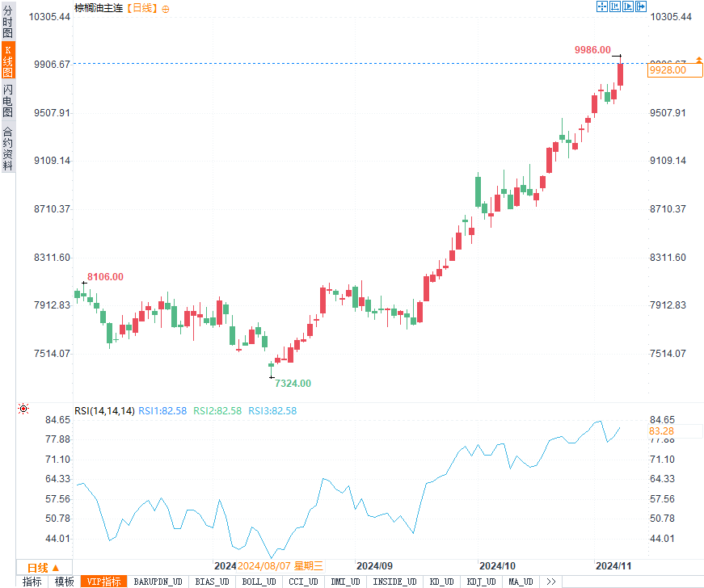The image size is (704, 588).
Task: Click the small orange arrows above the 9928.00 price tag
Action: (x=698, y=61)
